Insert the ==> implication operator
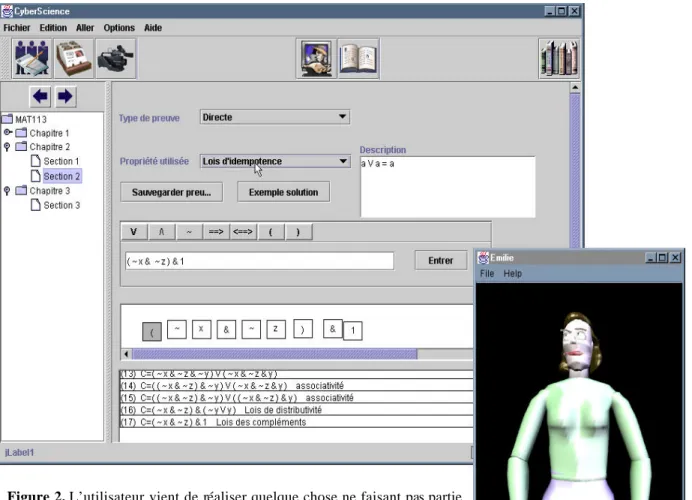This screenshot has height=500, width=692. pos(216,232)
